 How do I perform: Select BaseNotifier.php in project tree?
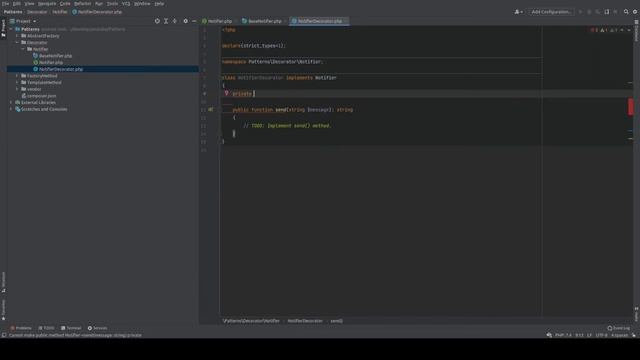click(56, 56)
